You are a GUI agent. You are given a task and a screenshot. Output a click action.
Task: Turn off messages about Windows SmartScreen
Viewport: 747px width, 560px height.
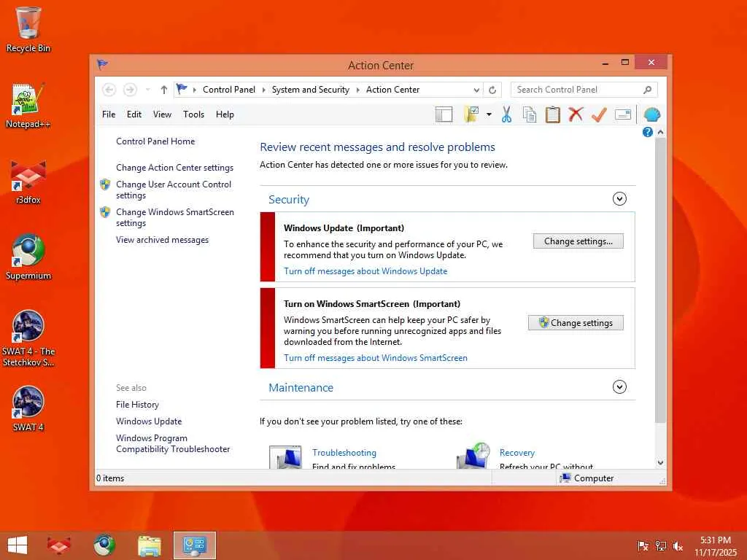(376, 357)
